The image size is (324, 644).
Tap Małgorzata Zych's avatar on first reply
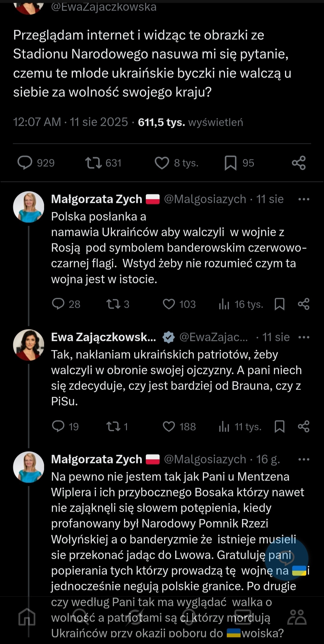(x=28, y=207)
